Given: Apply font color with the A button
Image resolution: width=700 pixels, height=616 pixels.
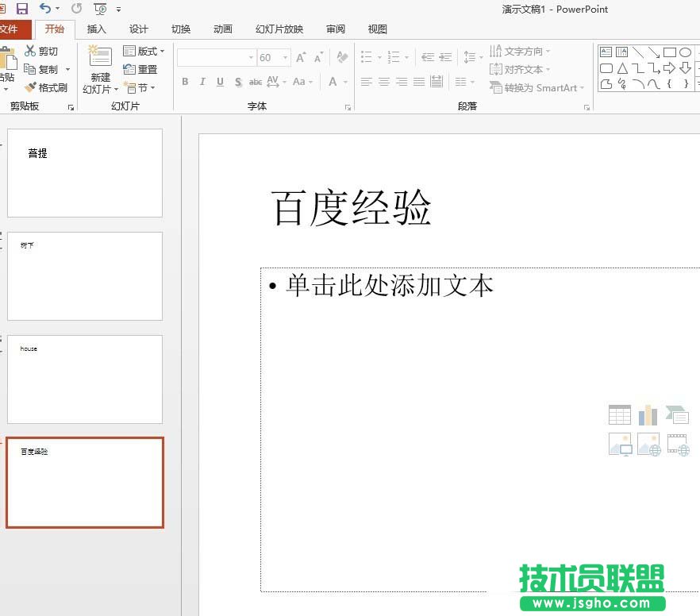Looking at the screenshot, I should (333, 82).
